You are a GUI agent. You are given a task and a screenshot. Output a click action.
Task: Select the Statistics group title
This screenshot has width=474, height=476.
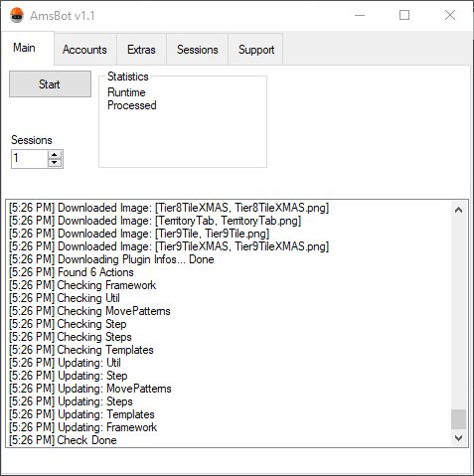pyautogui.click(x=128, y=77)
